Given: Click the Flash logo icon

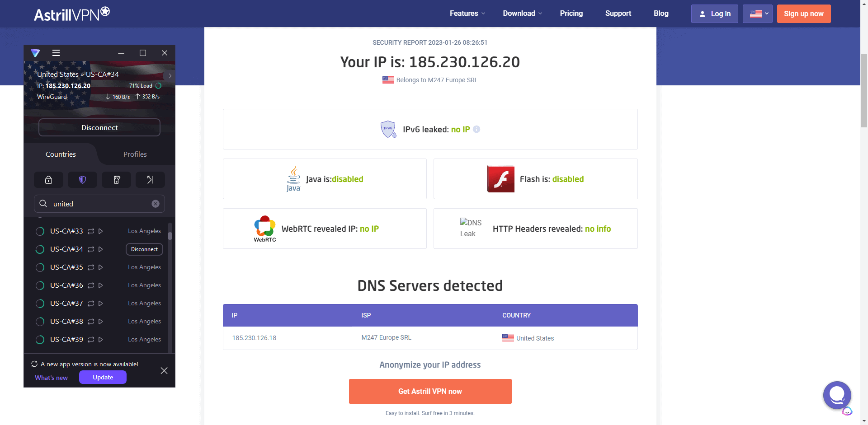Looking at the screenshot, I should 501,179.
